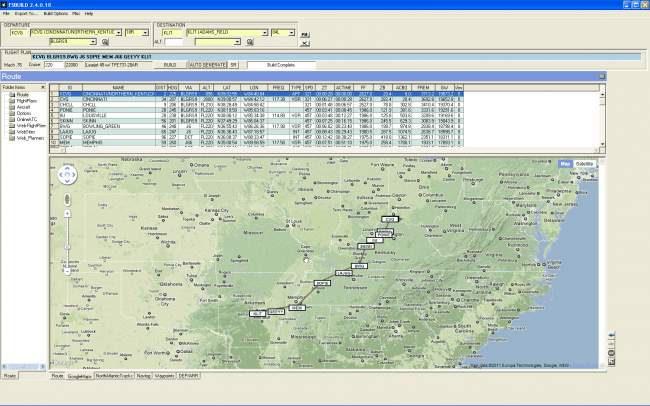Click the BUILD button
This screenshot has height=406, width=650.
[x=170, y=65]
